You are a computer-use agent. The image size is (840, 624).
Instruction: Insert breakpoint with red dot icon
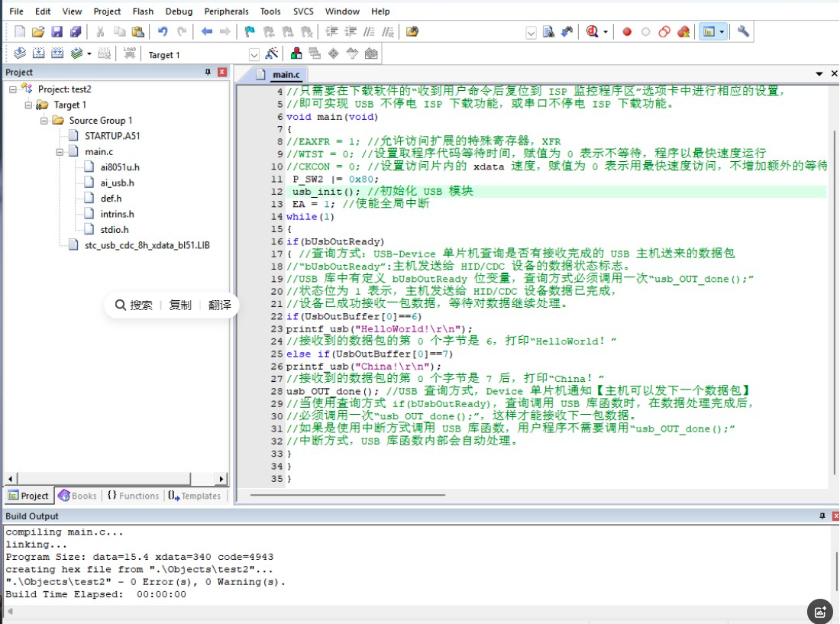click(627, 31)
